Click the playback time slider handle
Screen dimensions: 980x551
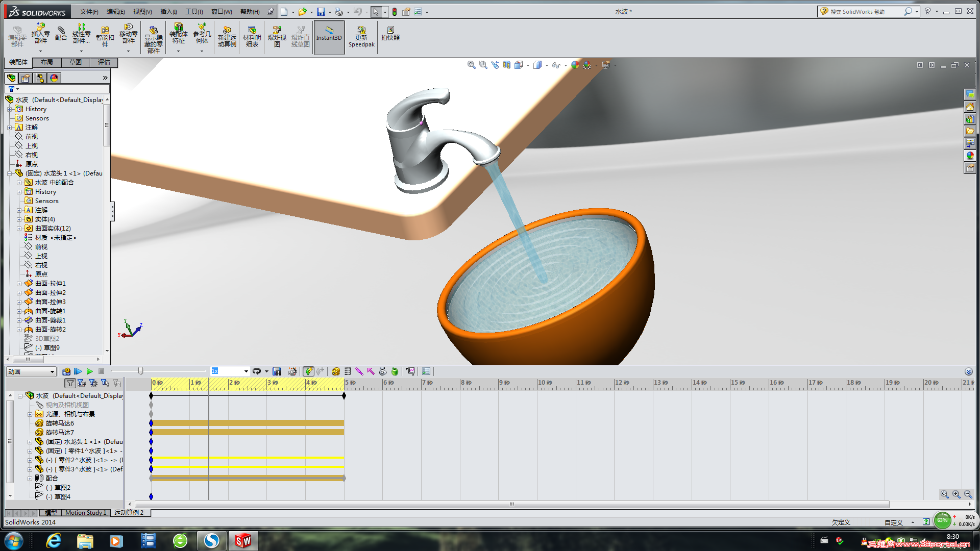[140, 371]
